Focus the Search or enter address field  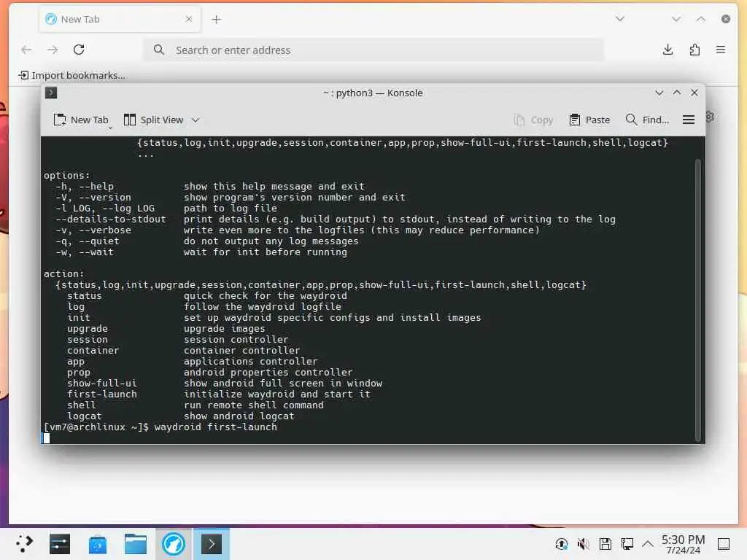pos(373,50)
